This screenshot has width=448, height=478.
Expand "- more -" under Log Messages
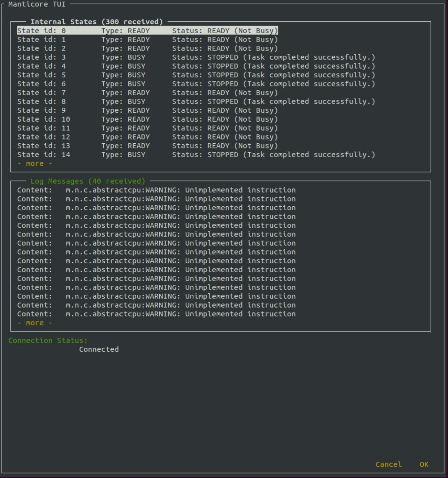(35, 323)
